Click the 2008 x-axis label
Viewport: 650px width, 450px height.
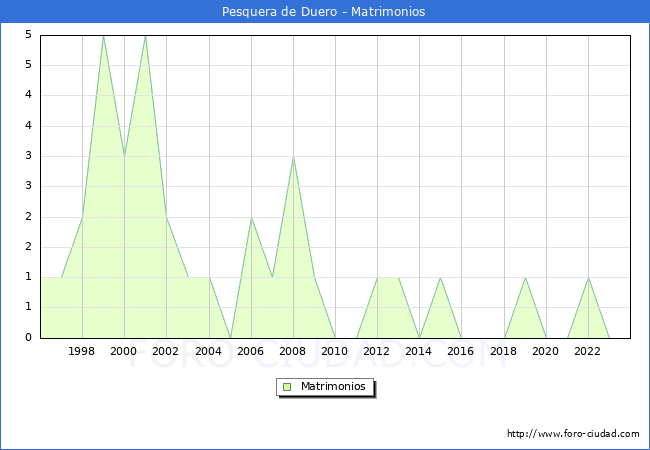click(x=293, y=351)
